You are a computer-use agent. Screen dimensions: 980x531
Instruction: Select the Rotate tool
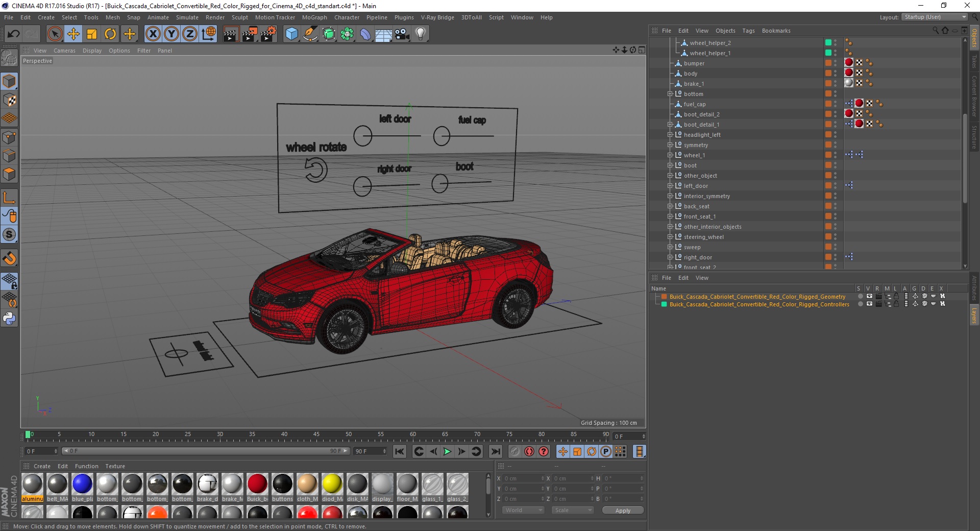coord(110,34)
